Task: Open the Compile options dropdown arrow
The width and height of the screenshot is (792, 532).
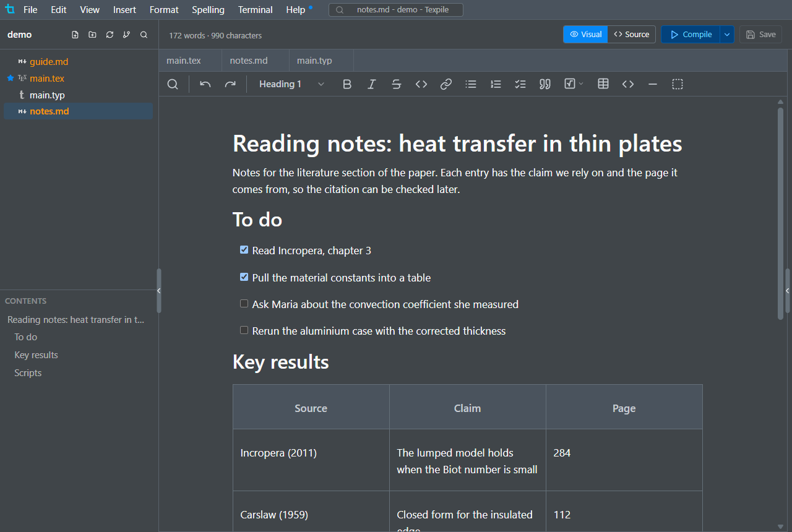Action: [727, 35]
